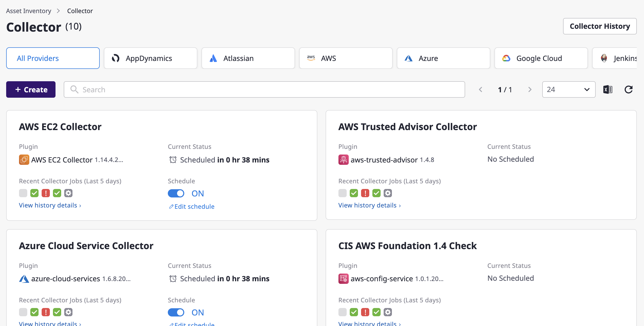Open Collector History
The image size is (644, 326).
600,26
